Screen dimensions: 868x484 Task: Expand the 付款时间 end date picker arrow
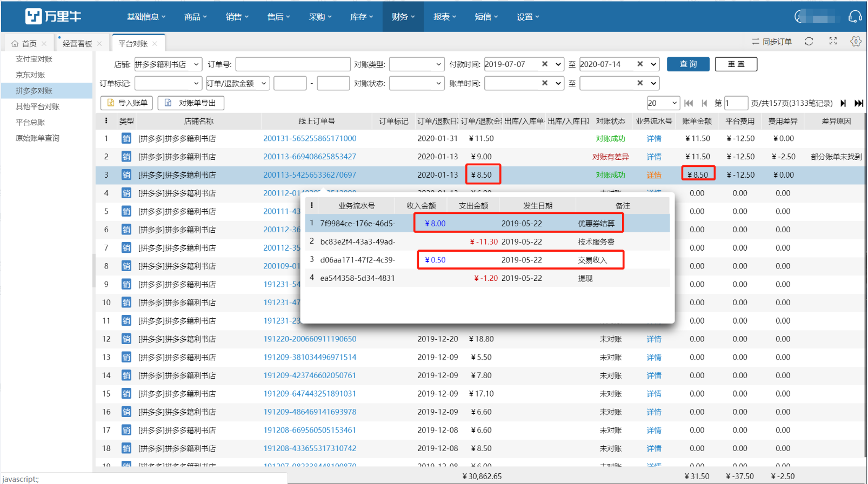click(653, 64)
